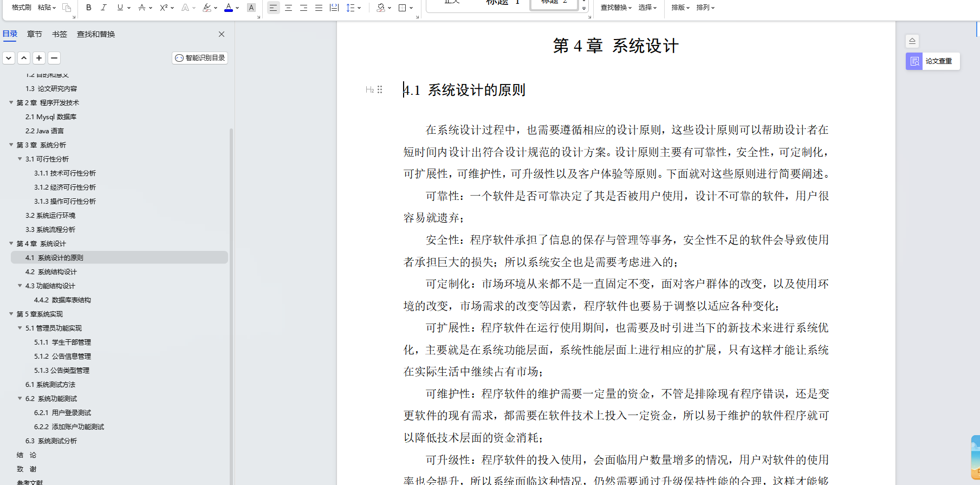Open 选择 dropdown
The height and width of the screenshot is (485, 980).
647,8
